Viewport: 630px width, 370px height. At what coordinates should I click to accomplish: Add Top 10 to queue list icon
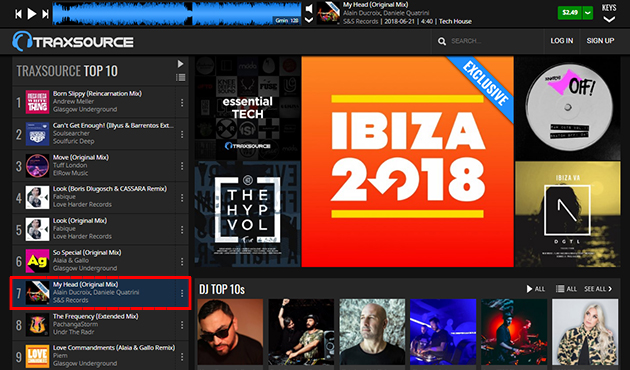(180, 78)
